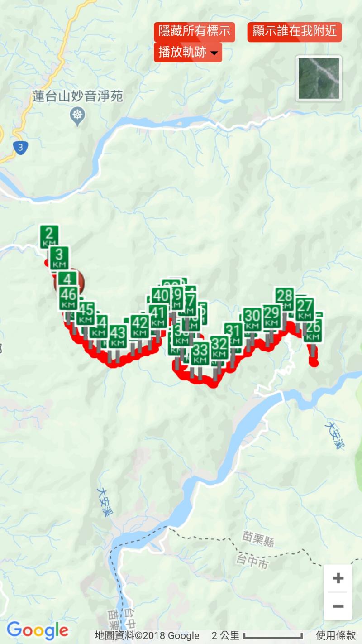
Task: Select the 46 KM marker sign
Action: click(x=68, y=298)
